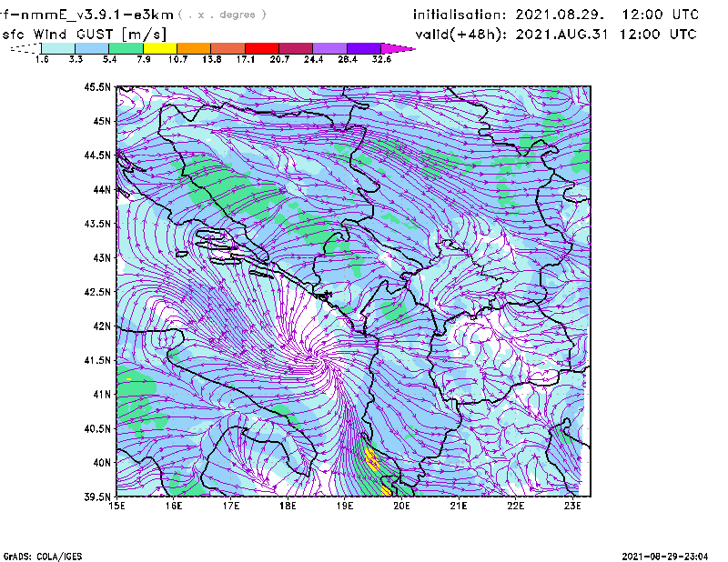
Task: Click the 45.5N latitude label
Action: pyautogui.click(x=97, y=86)
